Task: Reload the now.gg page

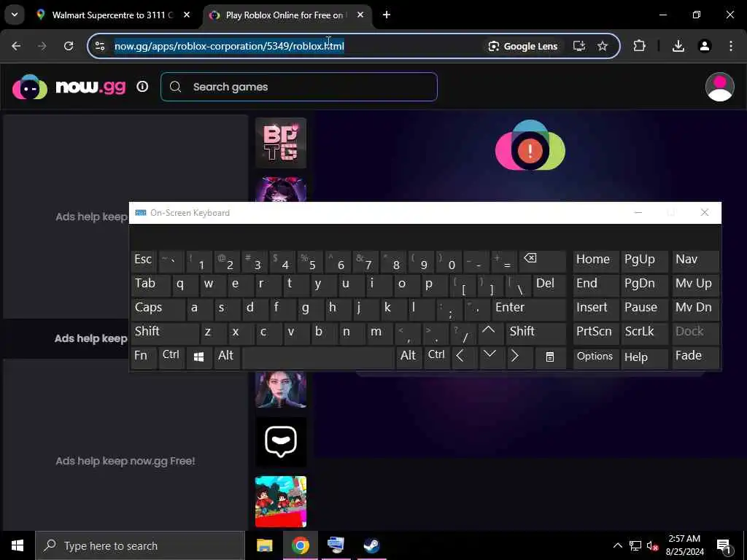Action: coord(69,46)
